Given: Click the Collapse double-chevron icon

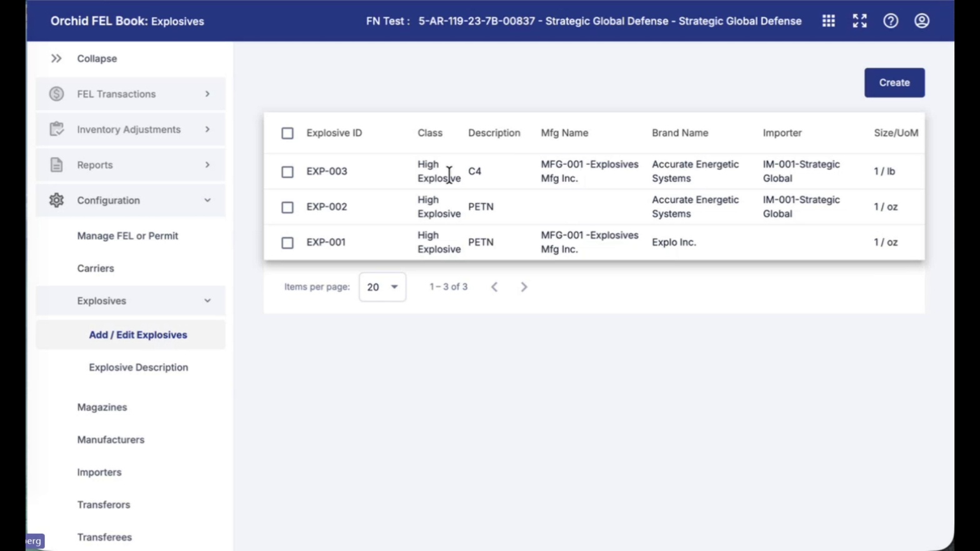Looking at the screenshot, I should [x=56, y=58].
